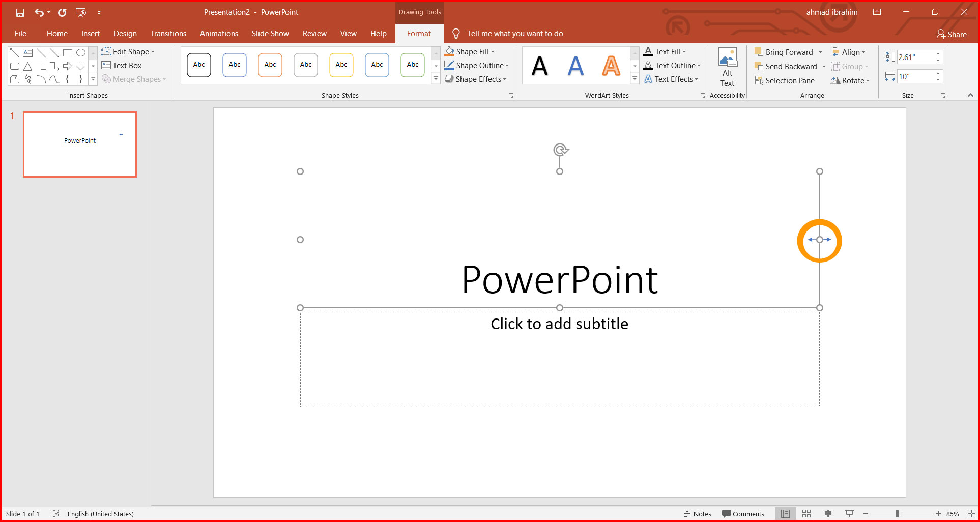Viewport: 980px width, 522px height.
Task: Increase shape height with spinner up
Action: (x=938, y=54)
